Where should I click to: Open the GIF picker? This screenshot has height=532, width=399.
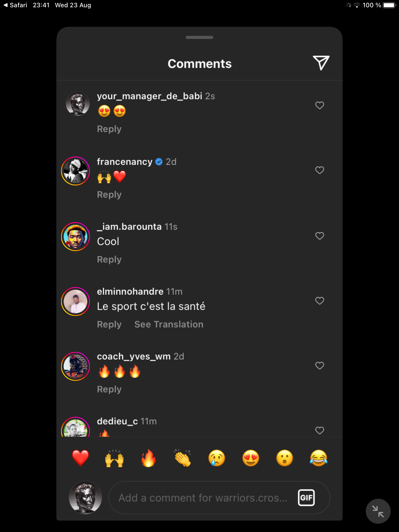pyautogui.click(x=306, y=497)
